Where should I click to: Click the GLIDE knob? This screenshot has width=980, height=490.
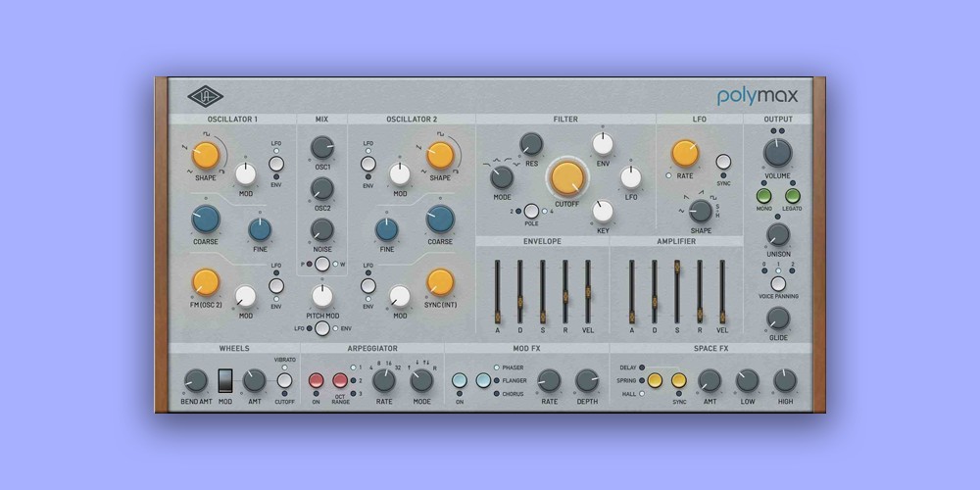[x=777, y=318]
